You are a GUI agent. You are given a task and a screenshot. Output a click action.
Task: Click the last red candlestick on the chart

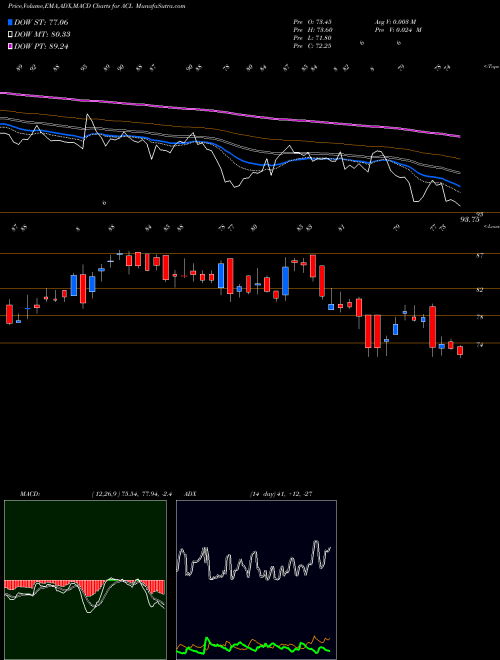click(460, 351)
